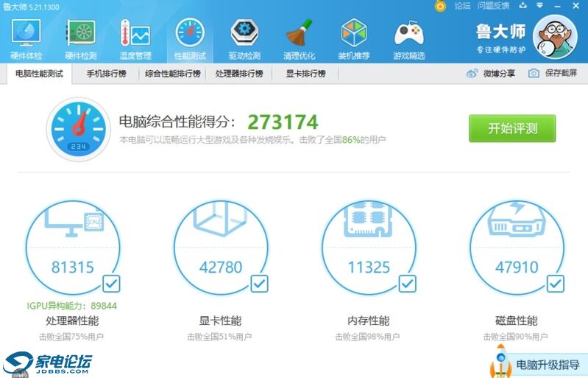Open the title bar dropdown menu arrow
Viewport: 588px width, 378px height.
[539, 6]
